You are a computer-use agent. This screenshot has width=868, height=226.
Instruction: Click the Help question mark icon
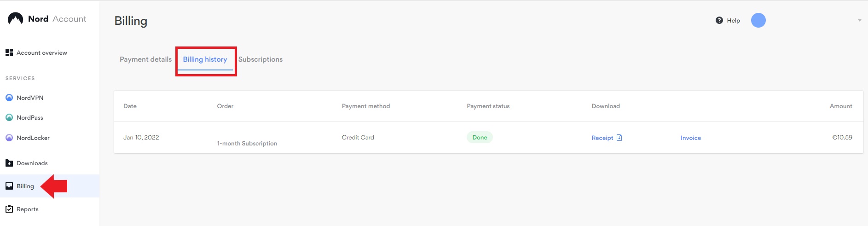719,20
